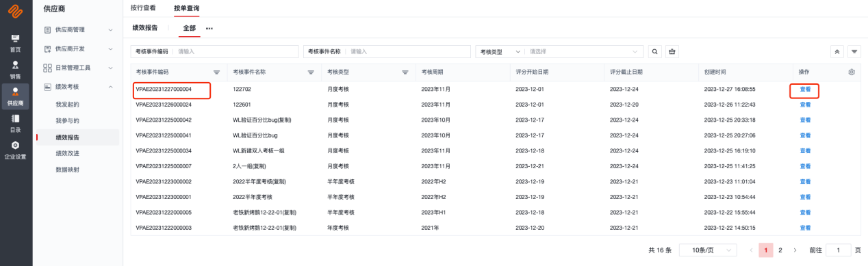The height and width of the screenshot is (266, 868).
Task: Open 绩效改进 in sidebar
Action: [68, 153]
